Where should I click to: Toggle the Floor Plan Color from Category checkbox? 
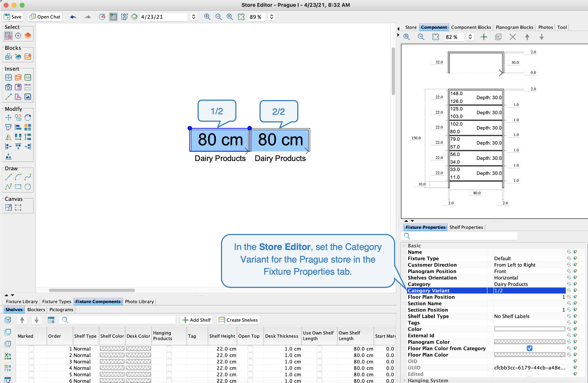click(x=529, y=348)
